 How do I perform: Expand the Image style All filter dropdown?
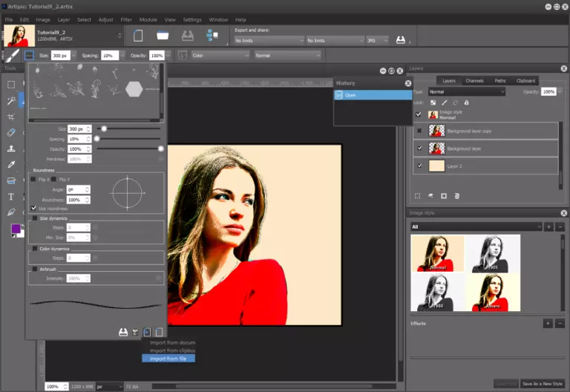pyautogui.click(x=475, y=226)
